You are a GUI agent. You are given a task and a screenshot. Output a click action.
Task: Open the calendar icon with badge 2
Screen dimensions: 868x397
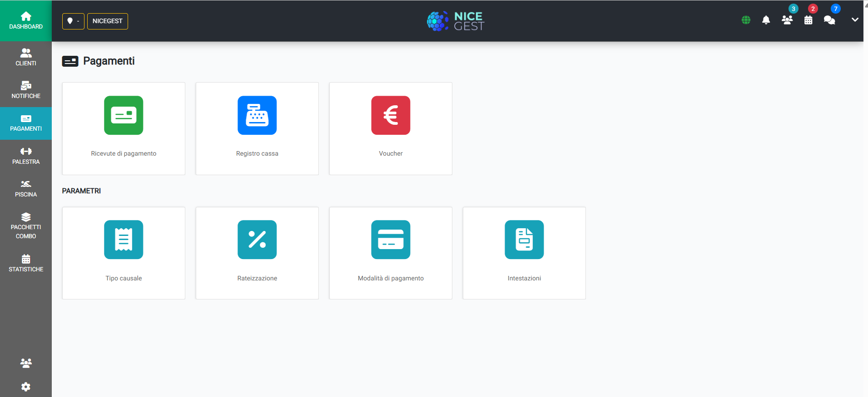click(808, 20)
